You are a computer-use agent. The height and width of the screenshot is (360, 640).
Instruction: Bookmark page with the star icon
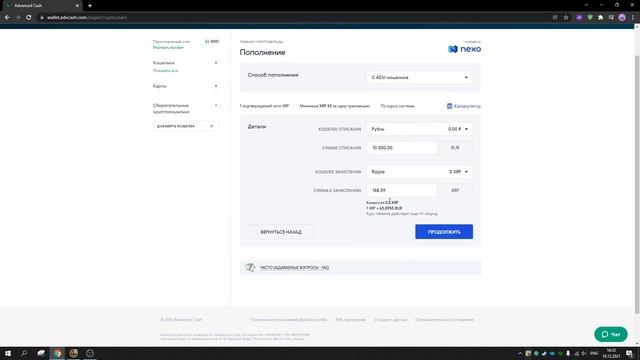coord(566,18)
